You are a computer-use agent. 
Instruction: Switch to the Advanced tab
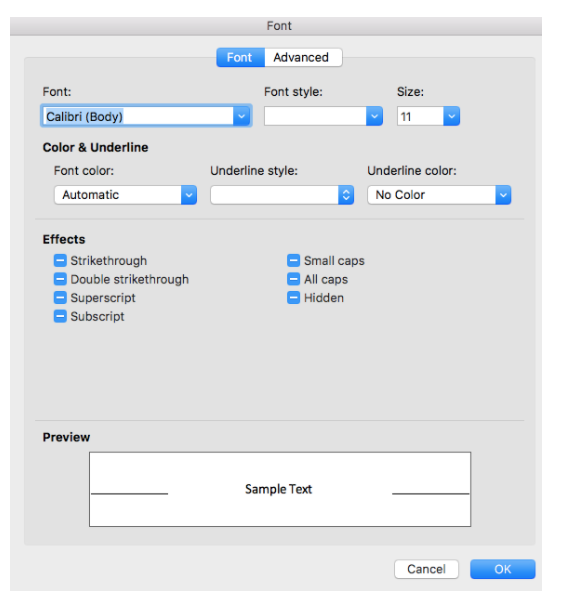[x=303, y=58]
